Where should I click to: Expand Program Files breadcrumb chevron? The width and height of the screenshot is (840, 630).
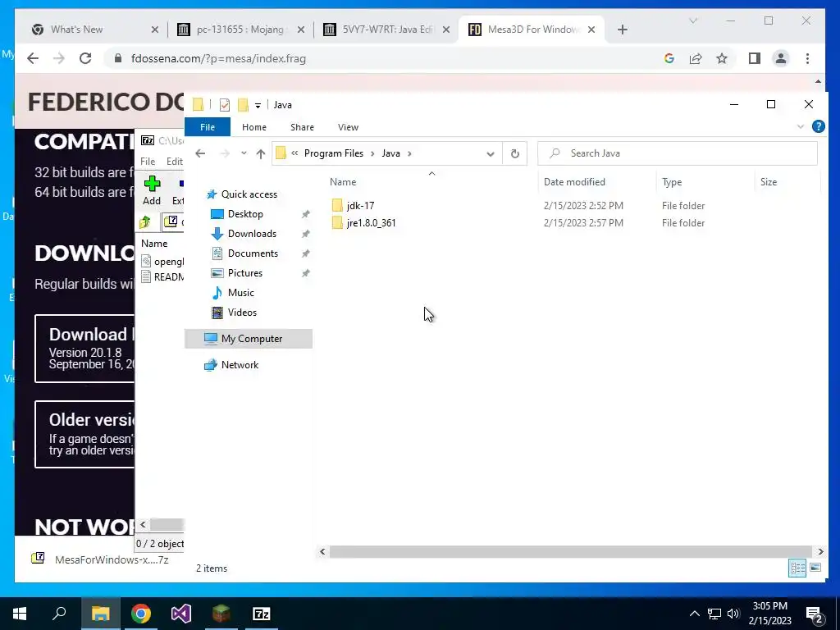click(372, 153)
